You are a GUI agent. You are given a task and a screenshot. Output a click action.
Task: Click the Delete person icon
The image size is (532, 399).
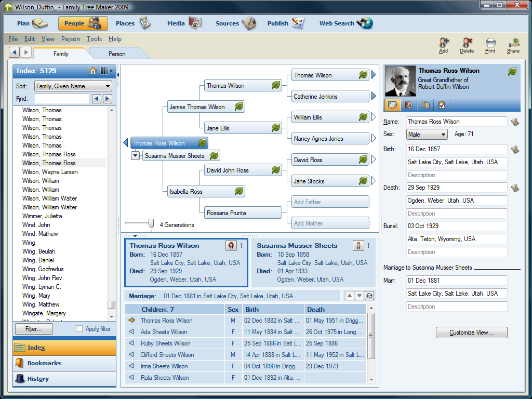467,43
